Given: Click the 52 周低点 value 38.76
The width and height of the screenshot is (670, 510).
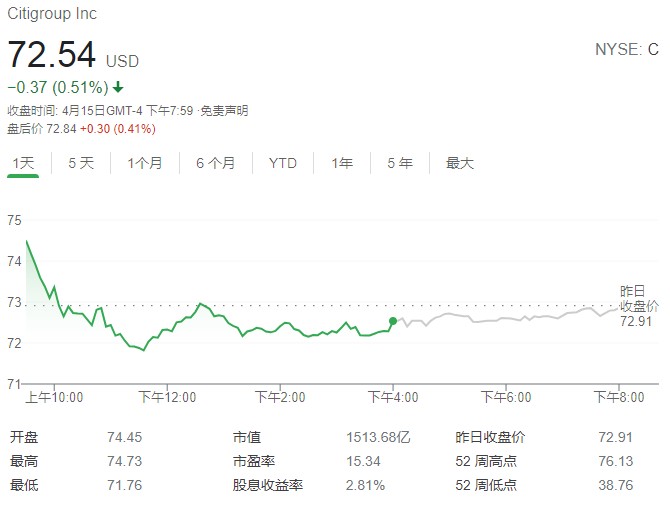Looking at the screenshot, I should click(615, 485).
